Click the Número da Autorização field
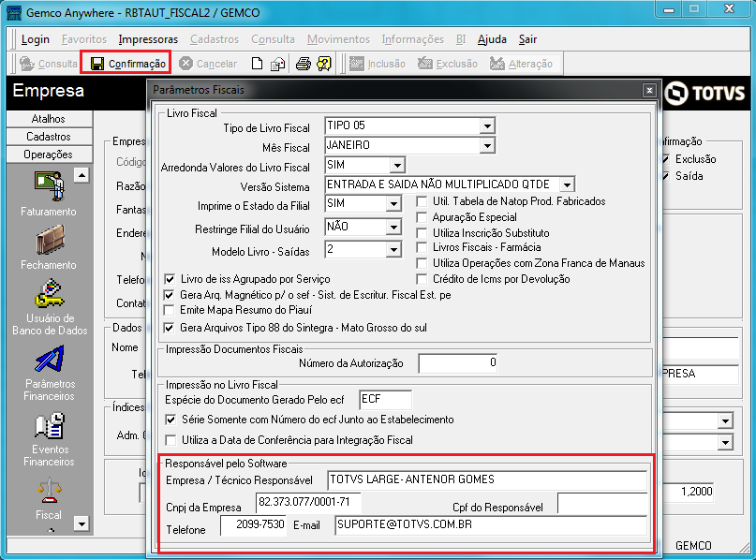 (458, 363)
